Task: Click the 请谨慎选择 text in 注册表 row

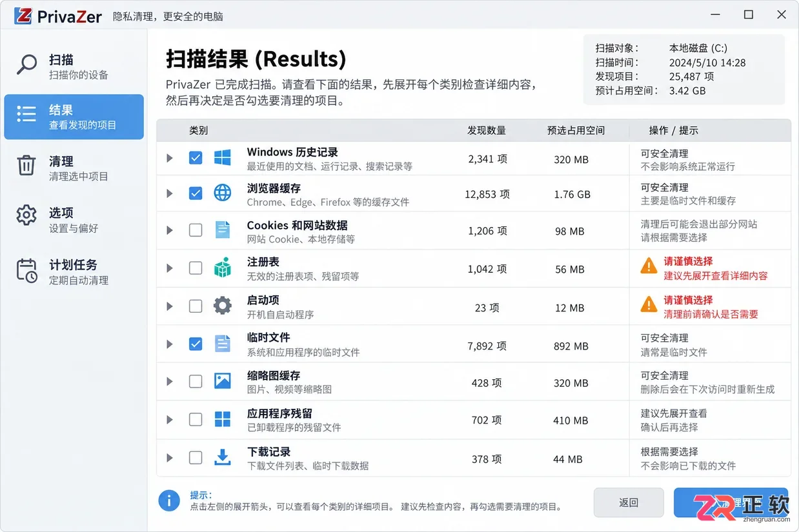Action: (x=689, y=262)
